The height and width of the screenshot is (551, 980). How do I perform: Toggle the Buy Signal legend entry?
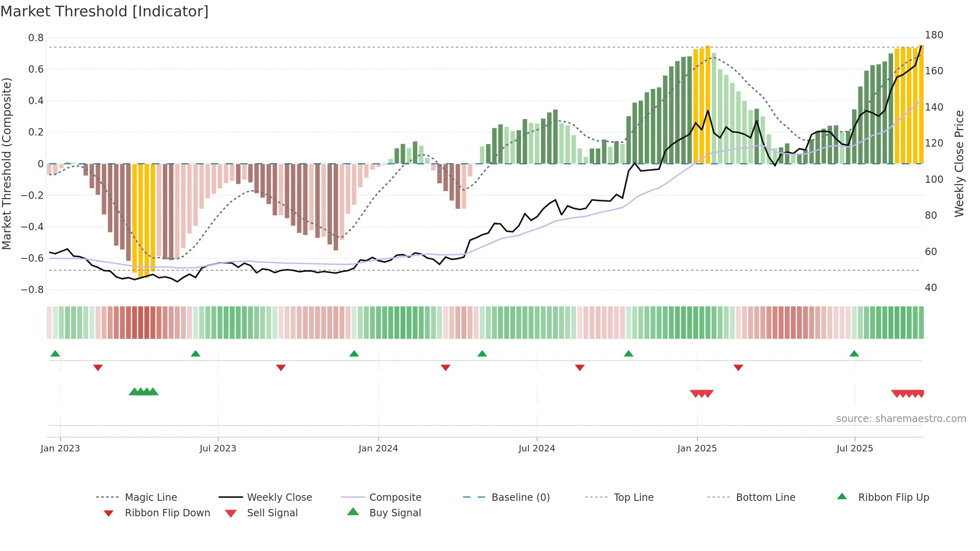coord(384,513)
